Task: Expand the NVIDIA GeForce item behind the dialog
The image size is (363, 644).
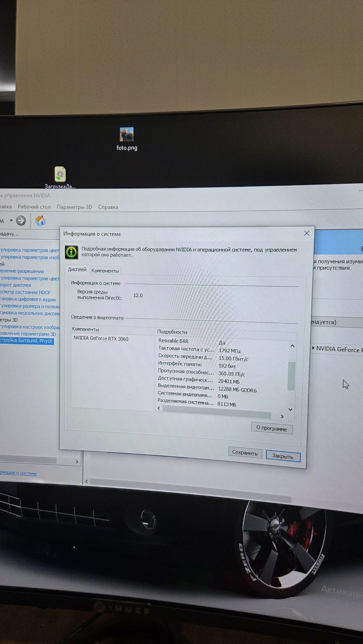Action: [x=313, y=348]
